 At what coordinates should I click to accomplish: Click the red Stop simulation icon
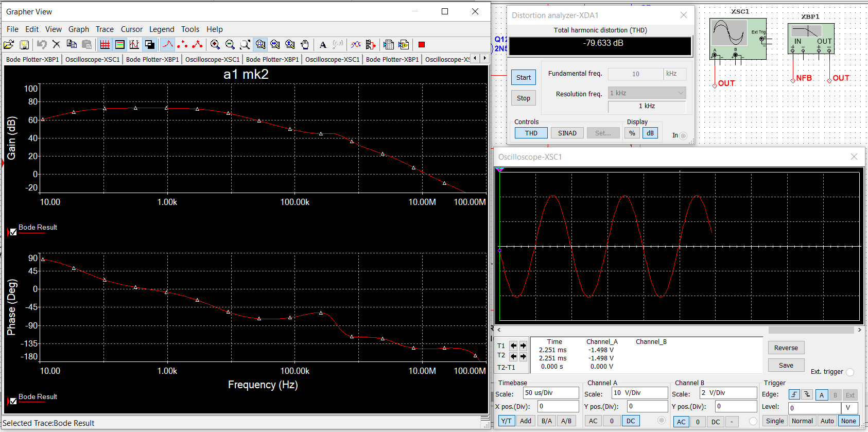click(x=422, y=45)
